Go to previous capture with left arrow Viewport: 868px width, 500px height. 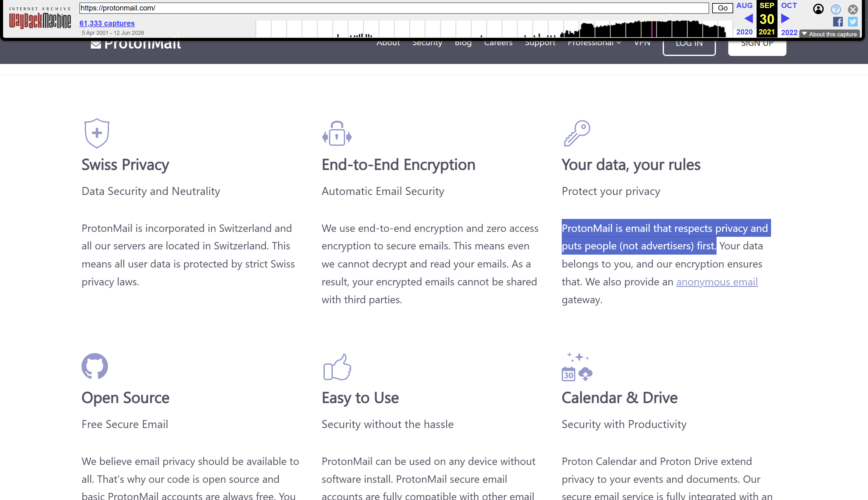[x=748, y=18]
